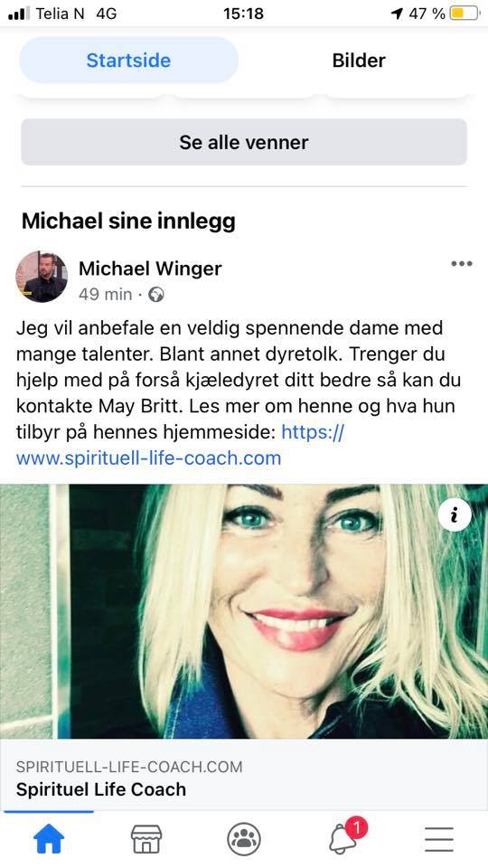
Task: Switch to the Bilder tab
Action: (359, 61)
